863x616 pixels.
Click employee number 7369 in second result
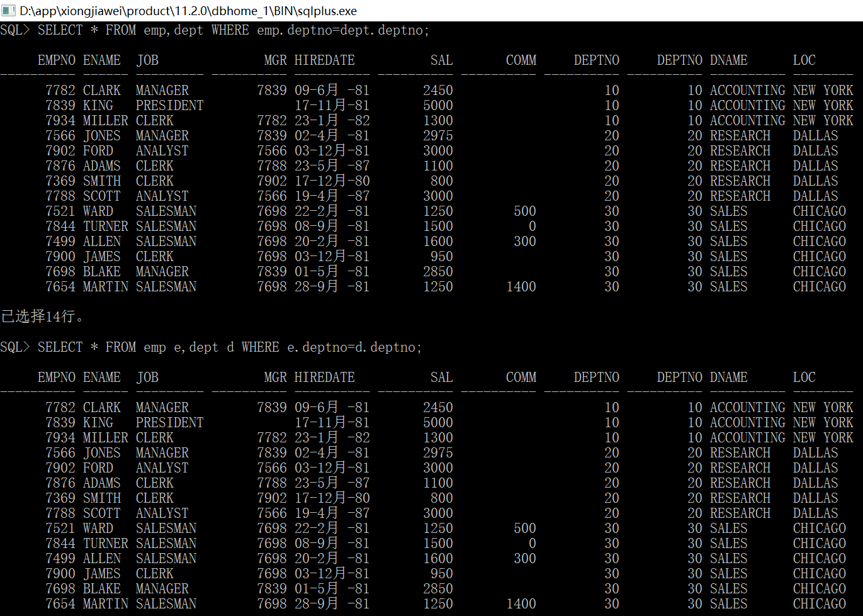point(60,498)
